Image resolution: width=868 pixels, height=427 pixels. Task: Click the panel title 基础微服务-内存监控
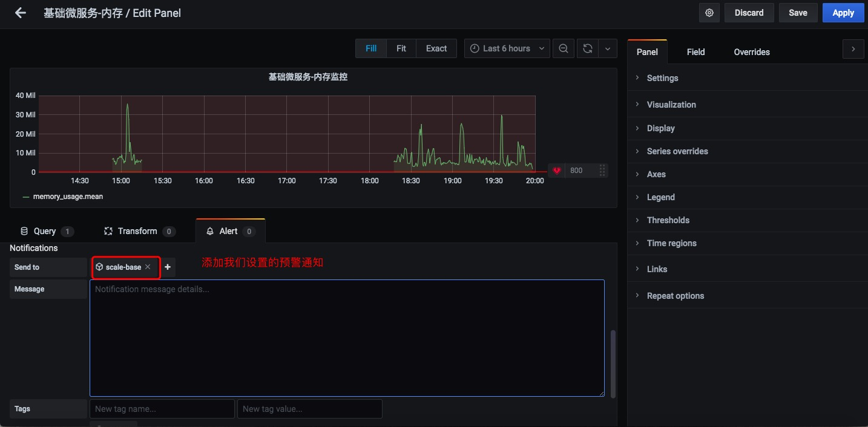tap(308, 77)
